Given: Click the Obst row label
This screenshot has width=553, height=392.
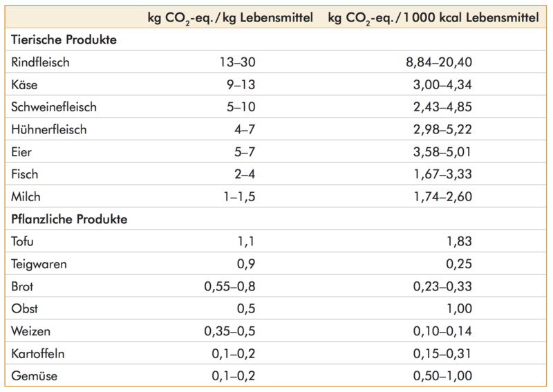Looking at the screenshot, I should (25, 310).
